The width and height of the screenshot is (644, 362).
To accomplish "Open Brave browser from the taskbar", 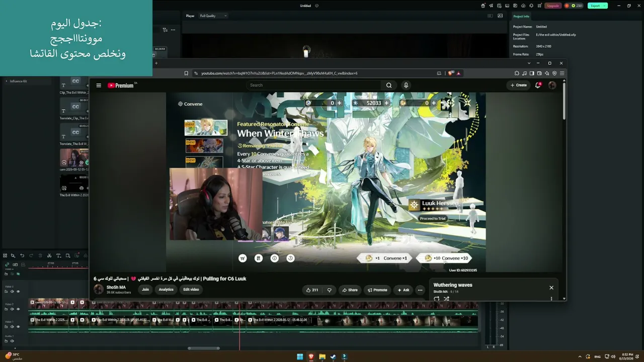I will pos(311,356).
